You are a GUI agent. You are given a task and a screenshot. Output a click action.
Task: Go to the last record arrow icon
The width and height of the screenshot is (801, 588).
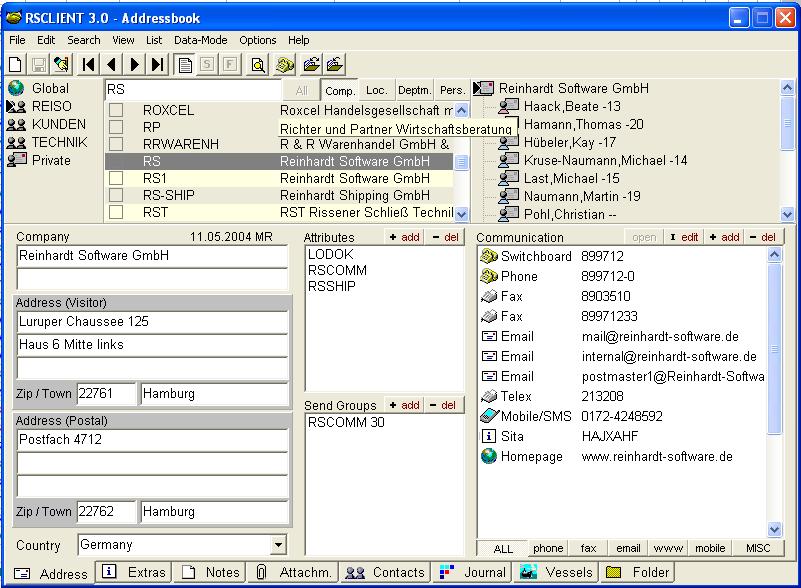158,64
